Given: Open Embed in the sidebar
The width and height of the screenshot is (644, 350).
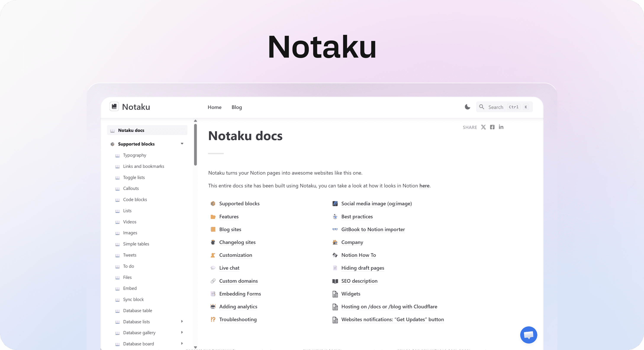Looking at the screenshot, I should pyautogui.click(x=130, y=288).
